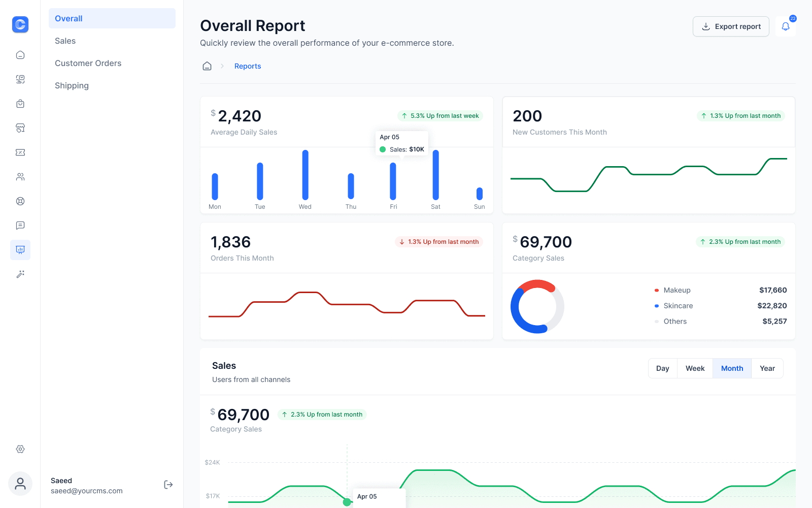Click the user avatar icon
The height and width of the screenshot is (508, 812).
(x=20, y=484)
